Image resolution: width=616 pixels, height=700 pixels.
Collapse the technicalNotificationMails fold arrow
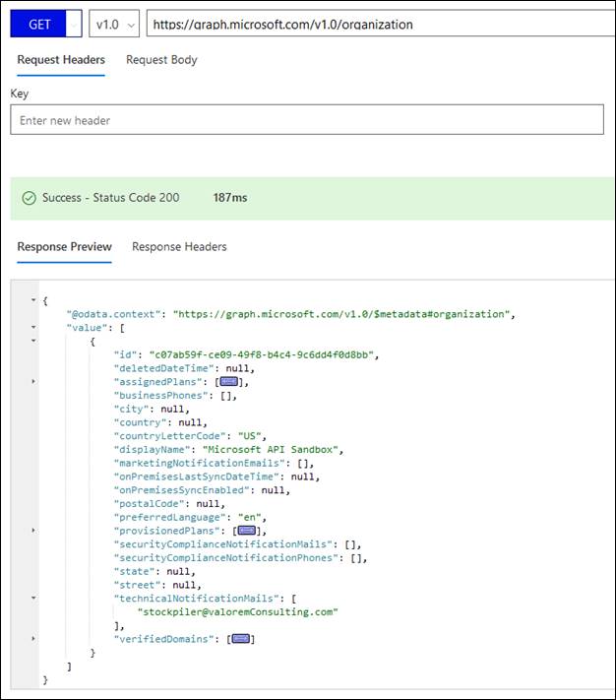[x=33, y=598]
